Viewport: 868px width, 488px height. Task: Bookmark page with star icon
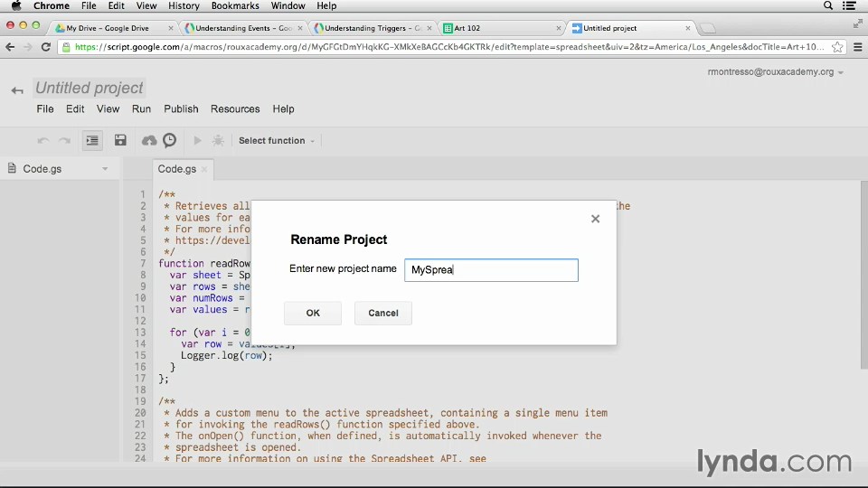837,47
